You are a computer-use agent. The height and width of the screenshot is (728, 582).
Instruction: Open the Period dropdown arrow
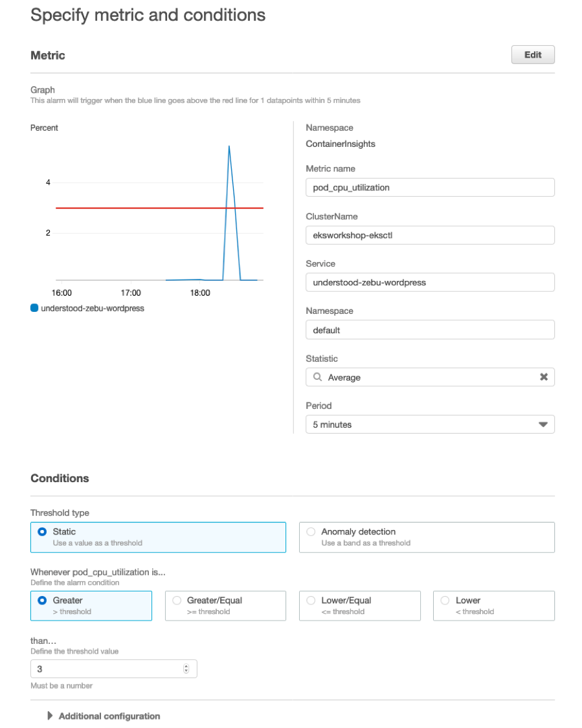click(543, 425)
